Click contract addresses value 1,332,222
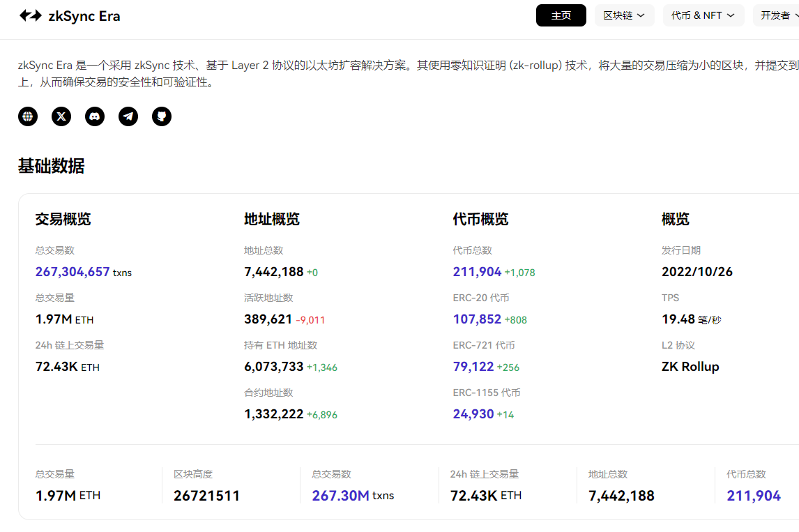799x532 pixels. point(273,414)
